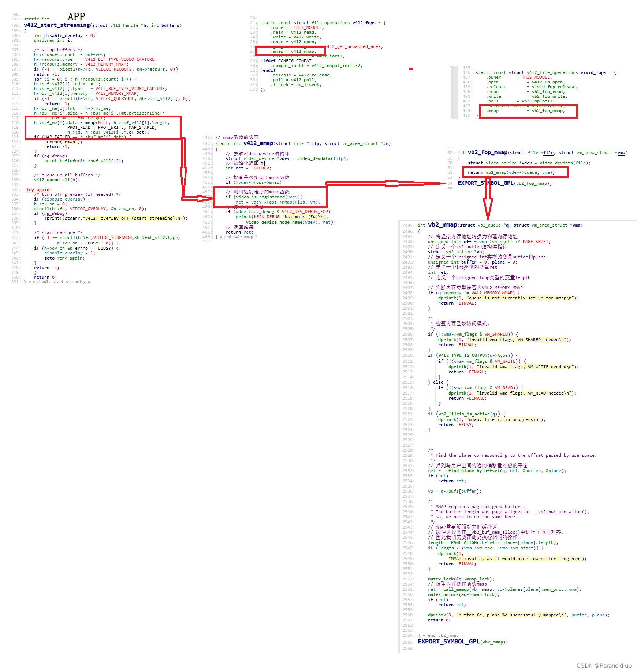The image size is (637, 672).
Task: Click the ".llseek = no_llseek," line
Action: tap(296, 85)
